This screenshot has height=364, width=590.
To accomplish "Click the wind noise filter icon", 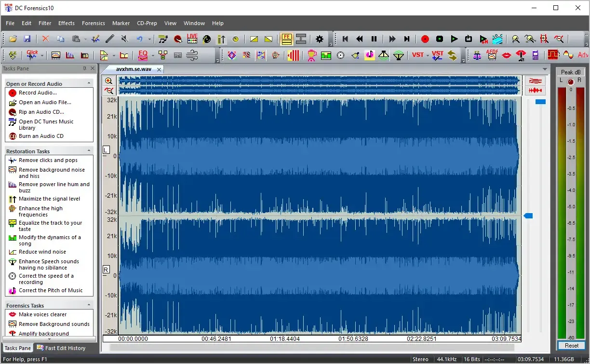I will 192,55.
